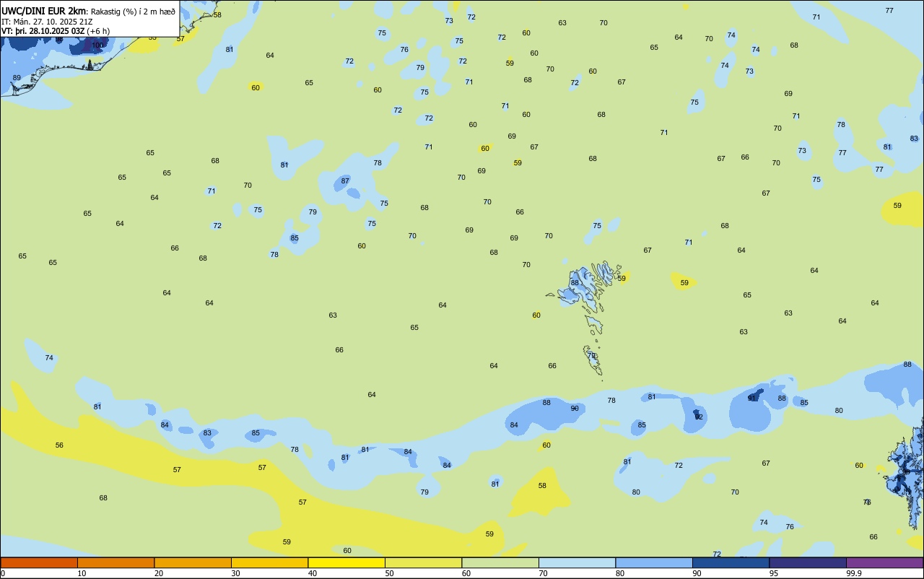Viewport: 924px width, 579px height.
Task: Click the humidity value 90 on the map
Action: (x=575, y=408)
